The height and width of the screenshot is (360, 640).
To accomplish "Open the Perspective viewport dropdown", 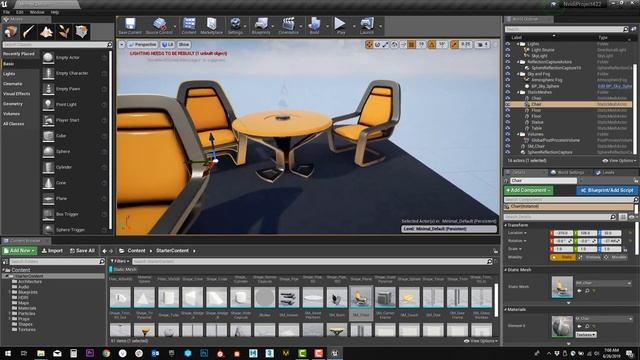I will [142, 44].
